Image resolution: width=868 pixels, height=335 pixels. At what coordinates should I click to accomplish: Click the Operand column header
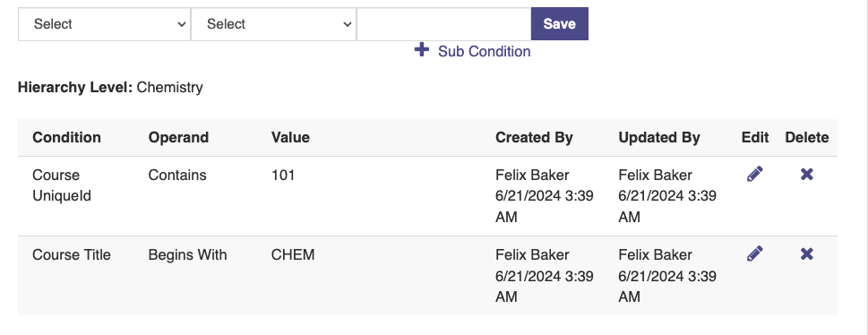[x=178, y=137]
